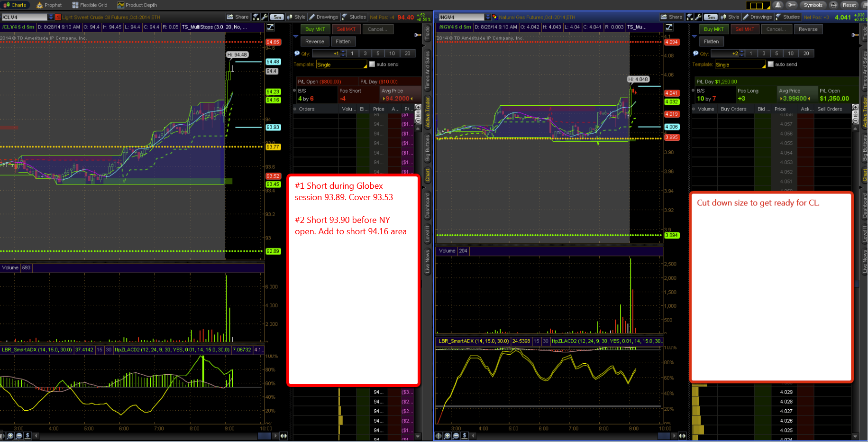Click the Reset button
868x442 pixels.
click(849, 5)
